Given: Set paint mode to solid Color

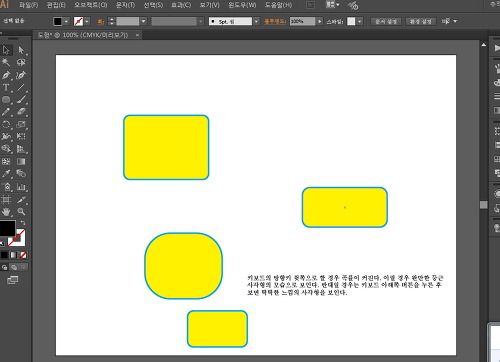Looking at the screenshot, I should tap(4, 255).
